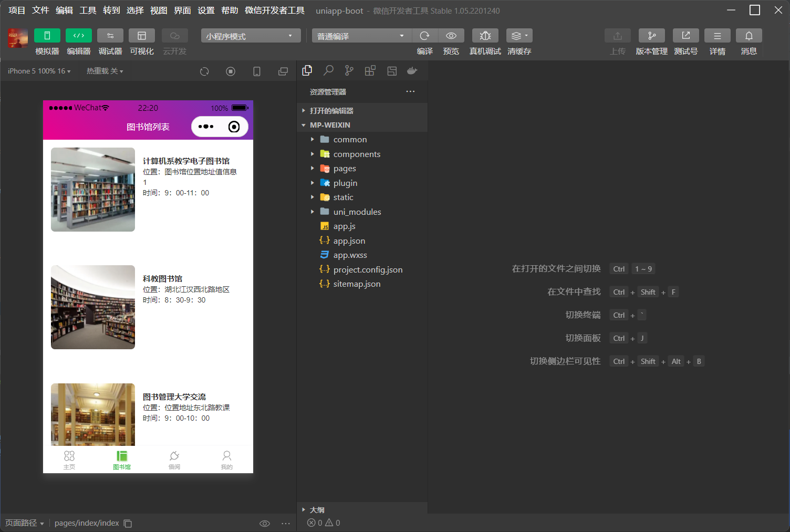Open the 详情 details panel
This screenshot has height=532, width=790.
click(x=718, y=36)
